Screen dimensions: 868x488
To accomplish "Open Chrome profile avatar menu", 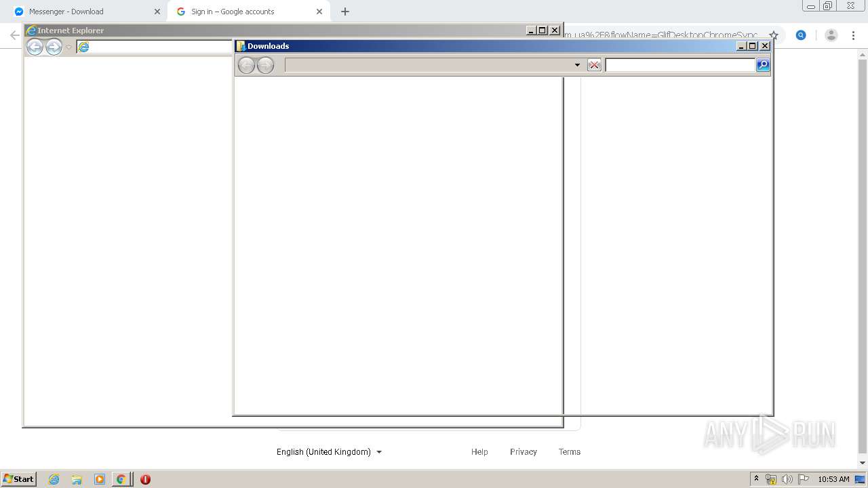I will tap(831, 35).
